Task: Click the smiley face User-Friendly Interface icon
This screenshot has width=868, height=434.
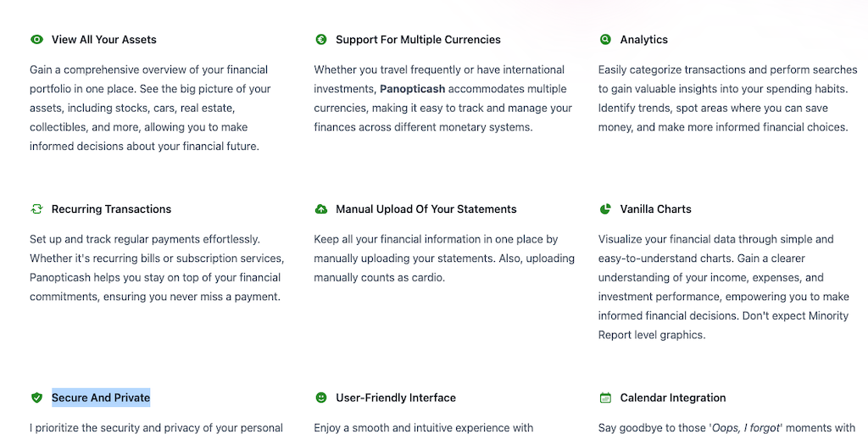Action: [x=321, y=398]
